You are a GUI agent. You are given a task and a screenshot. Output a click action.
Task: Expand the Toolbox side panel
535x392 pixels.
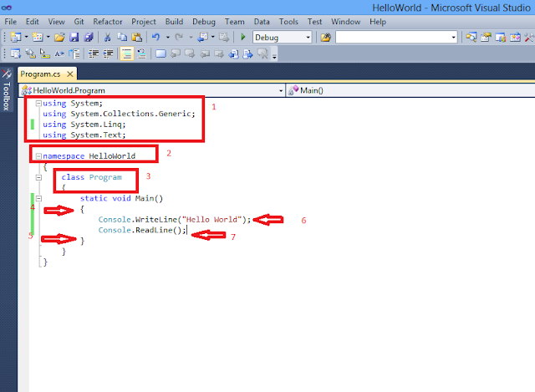[6, 89]
